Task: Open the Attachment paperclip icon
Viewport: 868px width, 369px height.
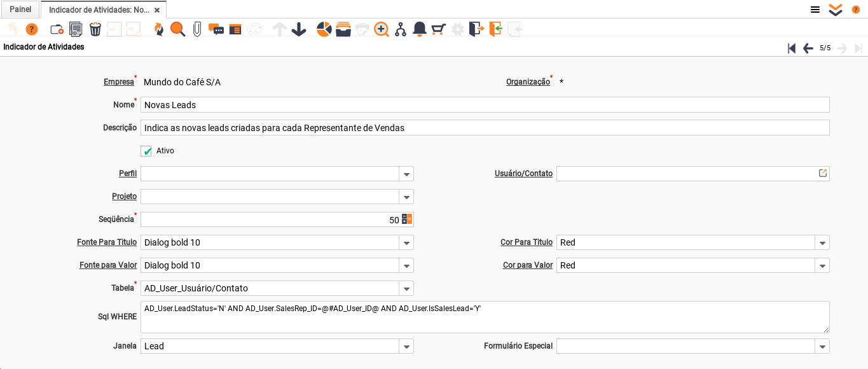Action: pyautogui.click(x=197, y=29)
